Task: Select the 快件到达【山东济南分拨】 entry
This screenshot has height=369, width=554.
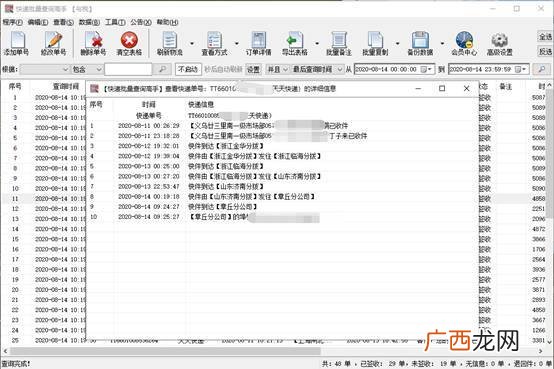Action: 226,186
